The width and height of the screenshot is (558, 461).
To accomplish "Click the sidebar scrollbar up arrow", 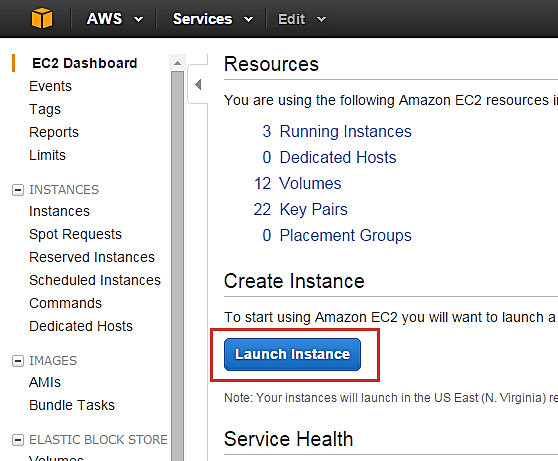I will point(177,63).
